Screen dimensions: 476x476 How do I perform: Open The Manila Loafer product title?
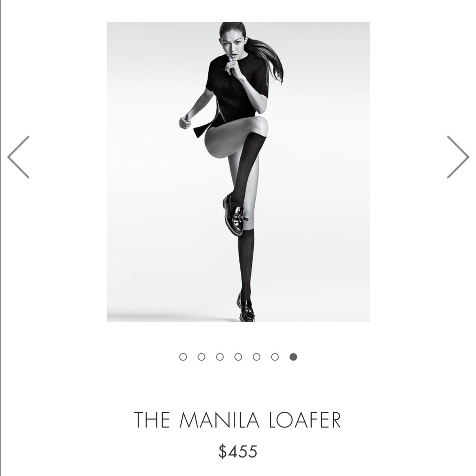coord(238,420)
